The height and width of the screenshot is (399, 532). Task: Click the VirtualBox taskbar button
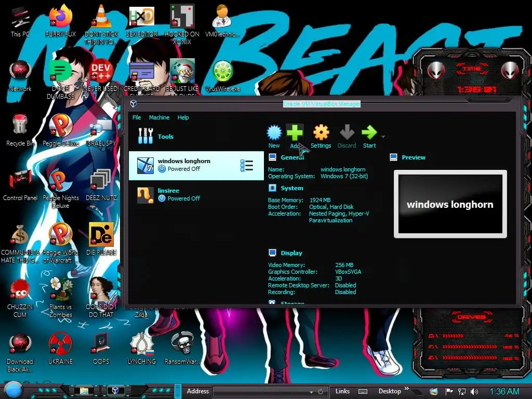[x=115, y=391]
